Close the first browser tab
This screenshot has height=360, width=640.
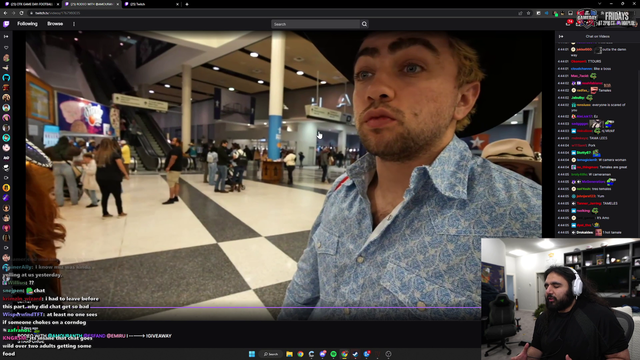click(58, 4)
